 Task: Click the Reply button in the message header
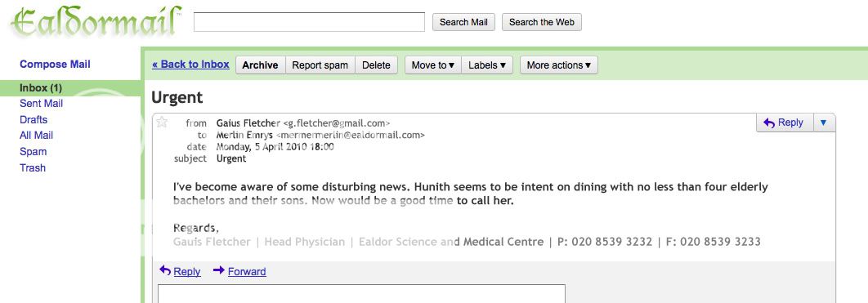coord(785,123)
